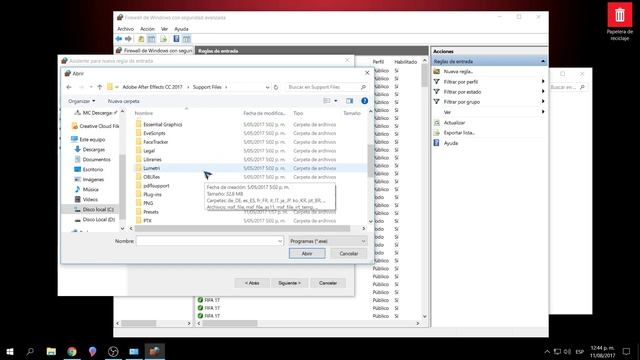Click the Buscar en Support Files search box
The height and width of the screenshot is (360, 640).
pos(327,87)
